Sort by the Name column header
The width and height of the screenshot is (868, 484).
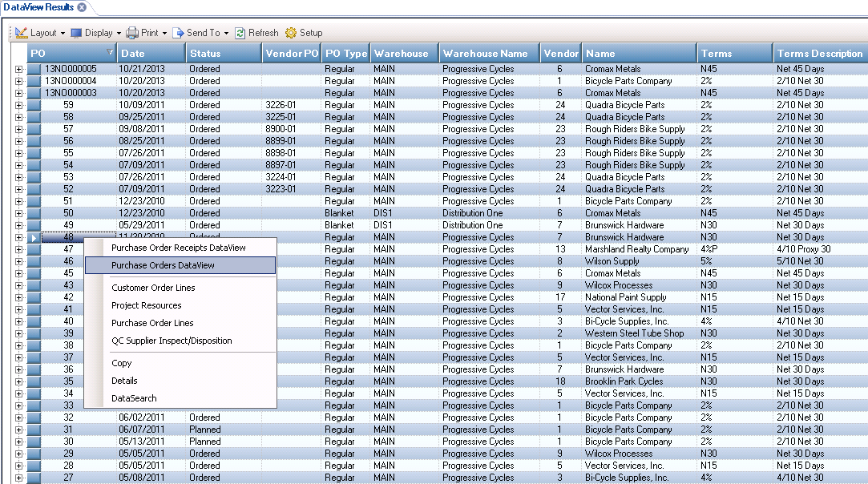click(x=639, y=53)
